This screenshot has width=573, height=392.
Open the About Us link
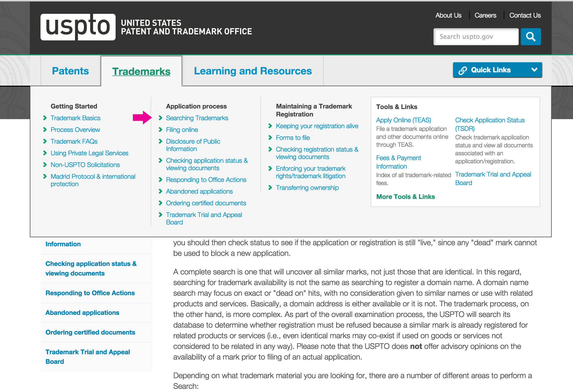448,15
